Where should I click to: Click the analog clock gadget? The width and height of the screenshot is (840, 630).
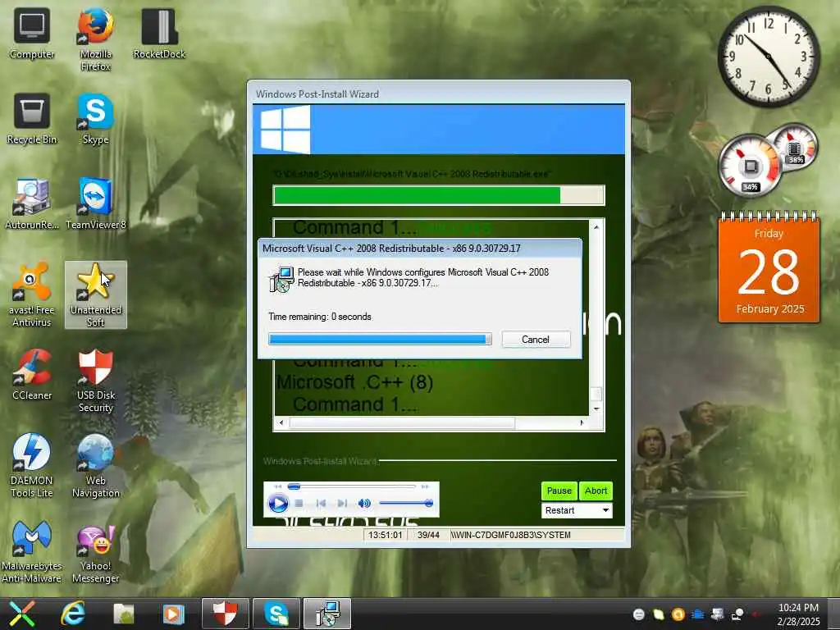[768, 57]
